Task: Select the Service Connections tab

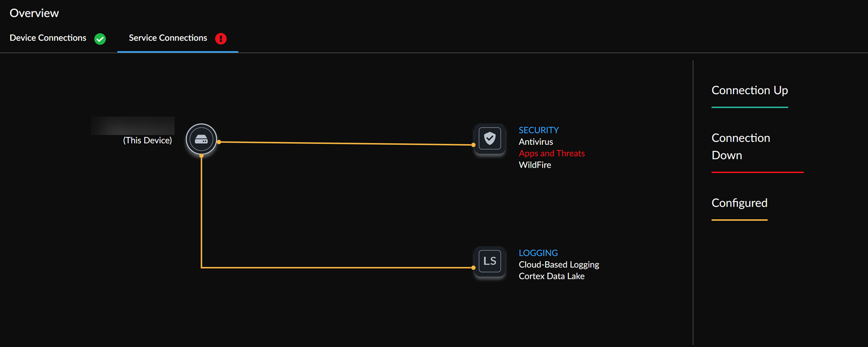Action: pos(168,38)
